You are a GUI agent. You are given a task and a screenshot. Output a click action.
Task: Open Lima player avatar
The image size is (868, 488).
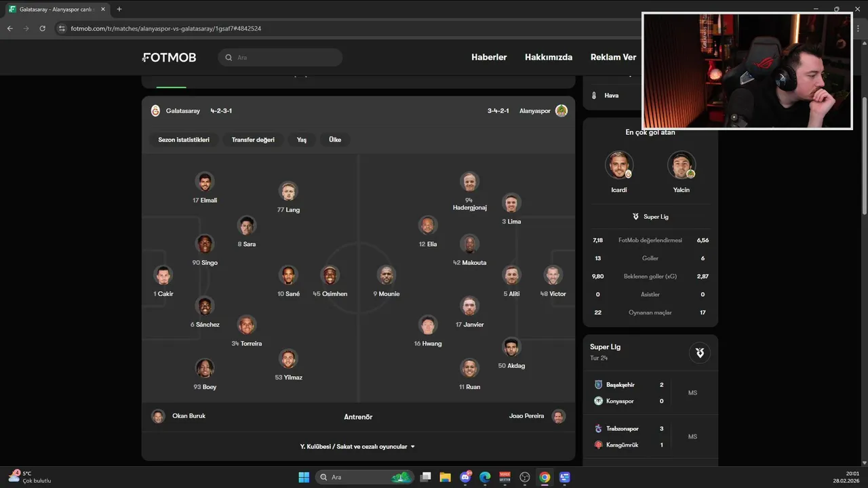point(511,203)
